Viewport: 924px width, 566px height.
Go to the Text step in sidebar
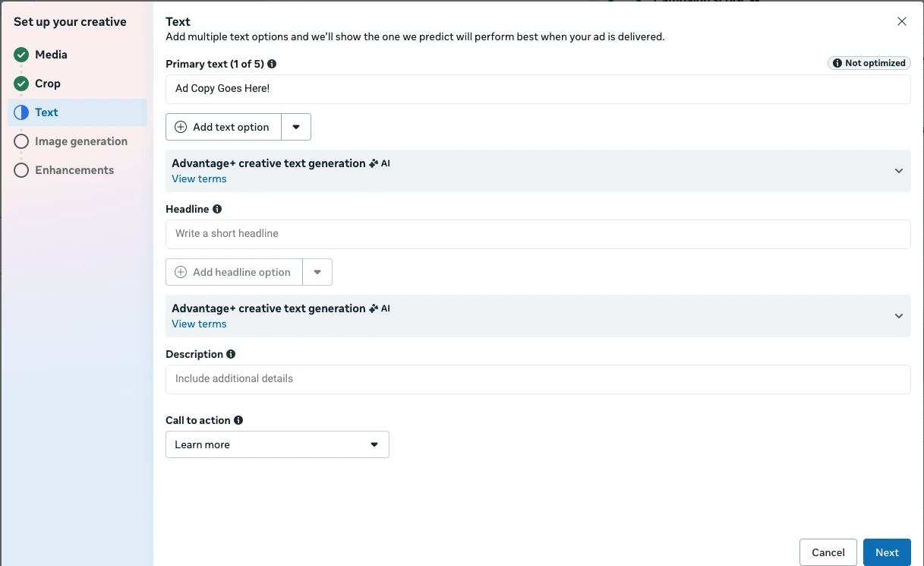46,112
